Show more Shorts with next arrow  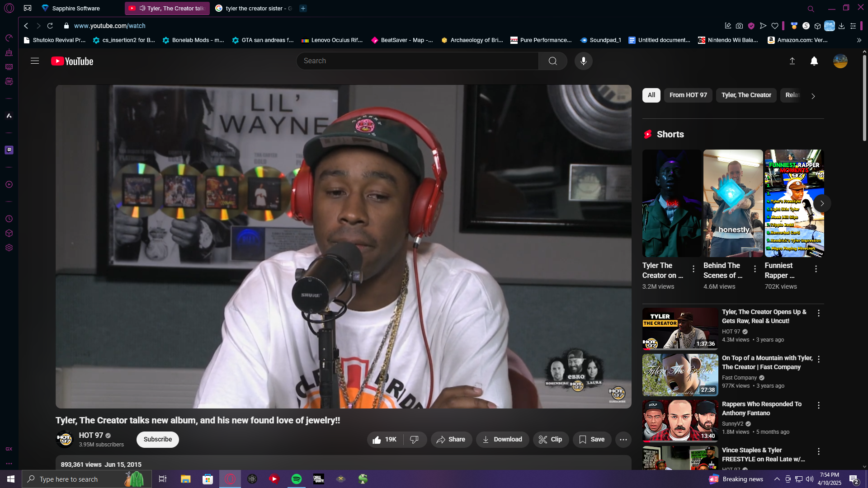tap(822, 203)
